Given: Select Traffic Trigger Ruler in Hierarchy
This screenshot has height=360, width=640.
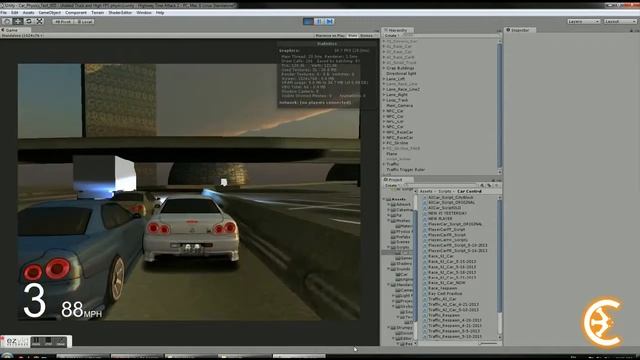Looking at the screenshot, I should coord(406,169).
